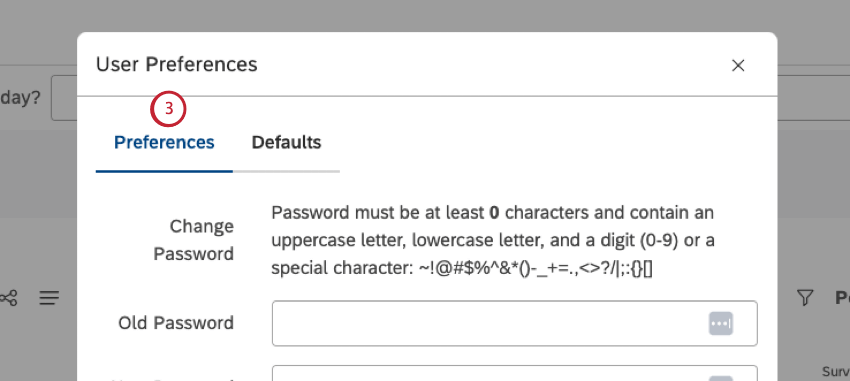Click the search box next to "day?"
Viewport: 850px width, 381px height.
(64, 98)
